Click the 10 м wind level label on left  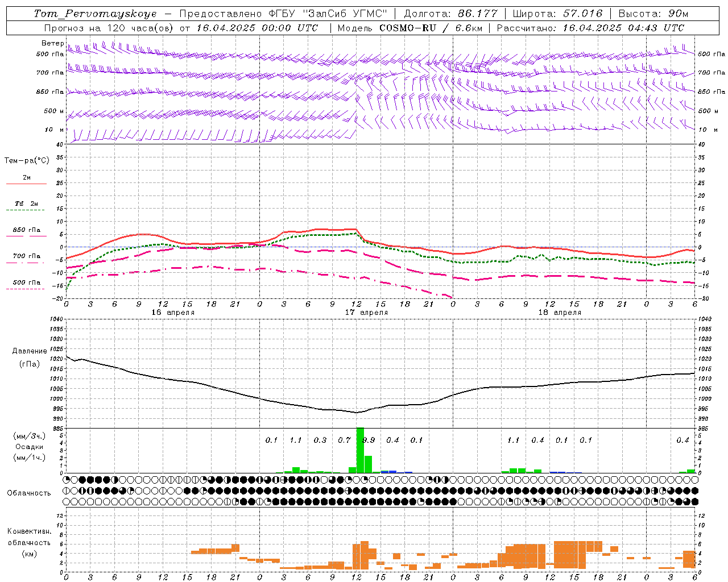[54, 130]
